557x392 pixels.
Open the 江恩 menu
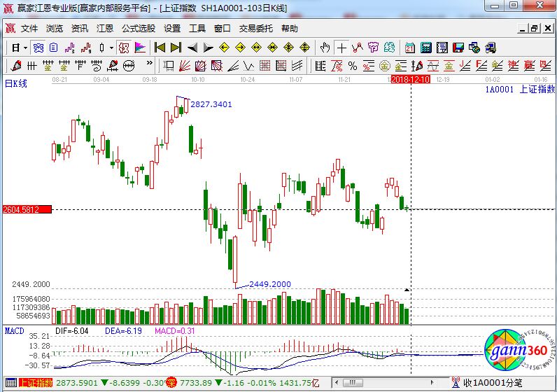coord(105,29)
